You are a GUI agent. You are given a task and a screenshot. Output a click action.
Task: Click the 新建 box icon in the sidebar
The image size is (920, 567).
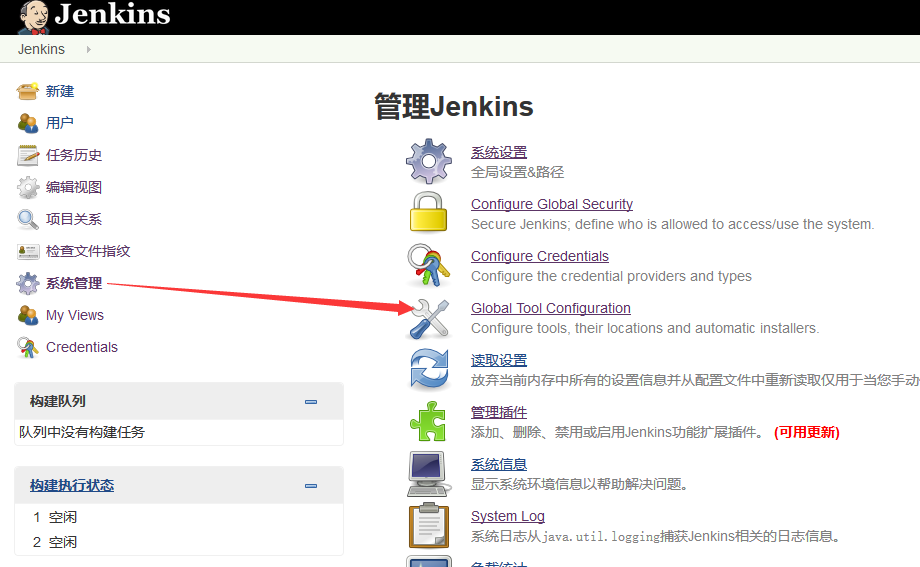28,91
